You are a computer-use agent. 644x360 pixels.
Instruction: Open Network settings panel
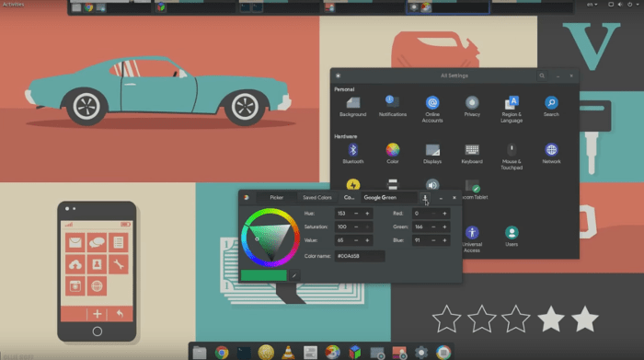(x=551, y=153)
